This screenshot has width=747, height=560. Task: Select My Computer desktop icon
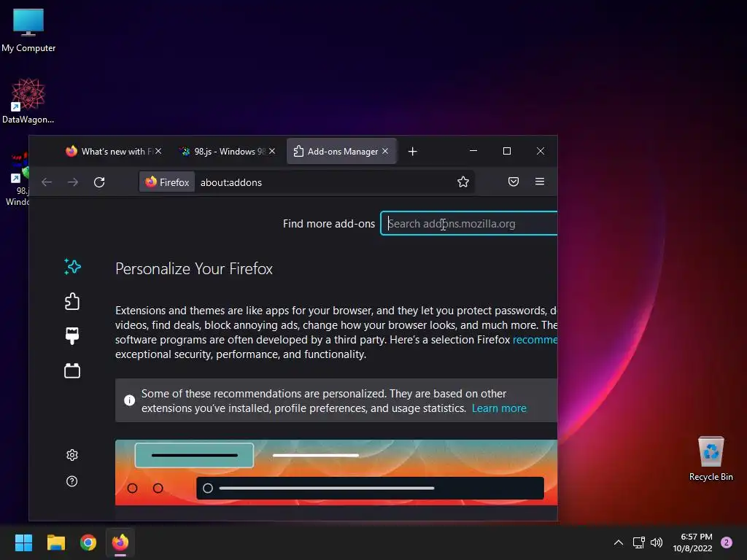28,31
